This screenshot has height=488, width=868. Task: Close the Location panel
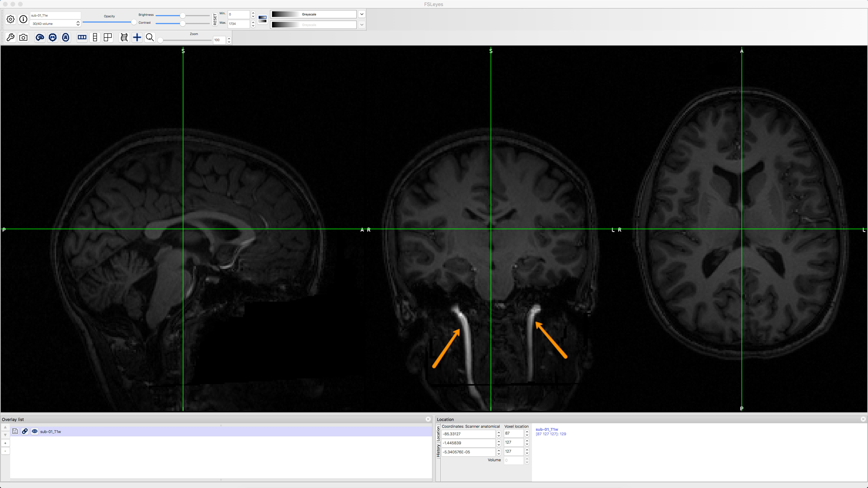tap(863, 419)
